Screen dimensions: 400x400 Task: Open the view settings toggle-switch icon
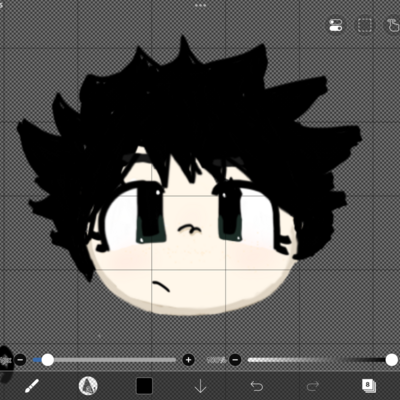[336, 25]
